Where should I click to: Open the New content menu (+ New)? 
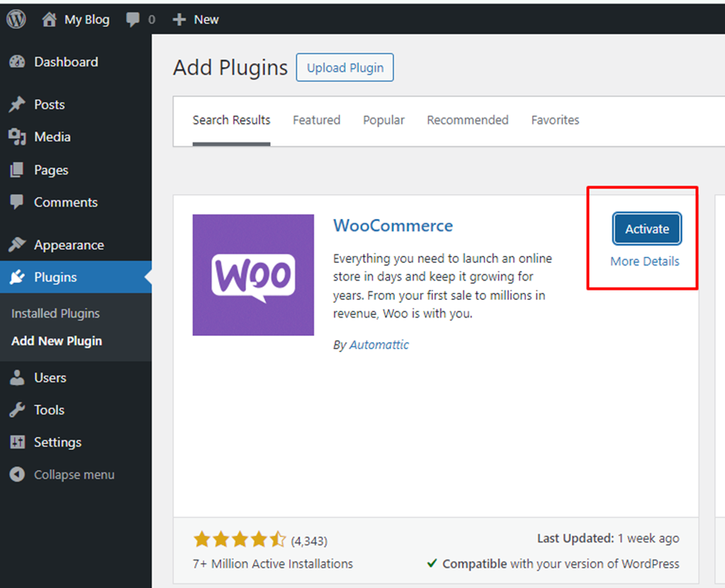click(195, 18)
